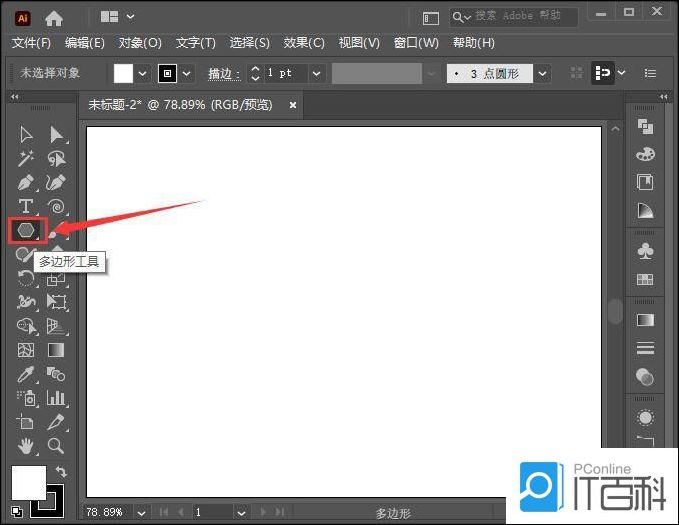Activate the Zoom tool
This screenshot has height=525, width=679.
click(x=56, y=446)
